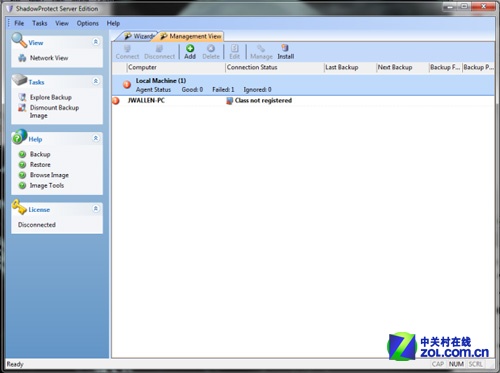
Task: Click the Dismount Backup Image icon
Action: coord(22,108)
